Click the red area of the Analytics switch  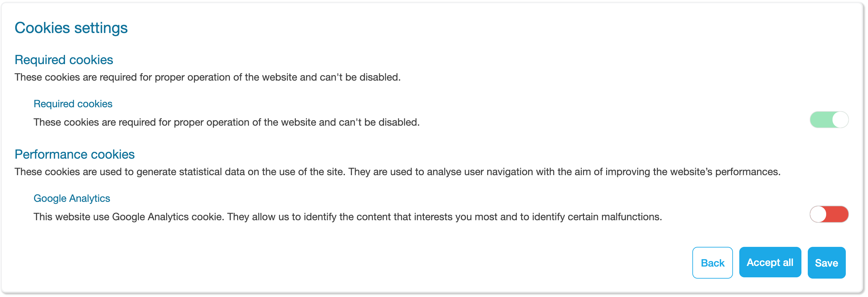pos(838,214)
